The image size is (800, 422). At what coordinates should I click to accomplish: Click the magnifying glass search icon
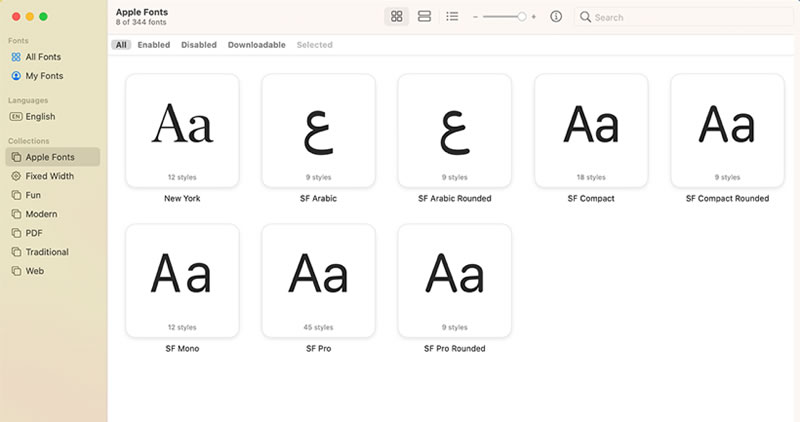(585, 17)
